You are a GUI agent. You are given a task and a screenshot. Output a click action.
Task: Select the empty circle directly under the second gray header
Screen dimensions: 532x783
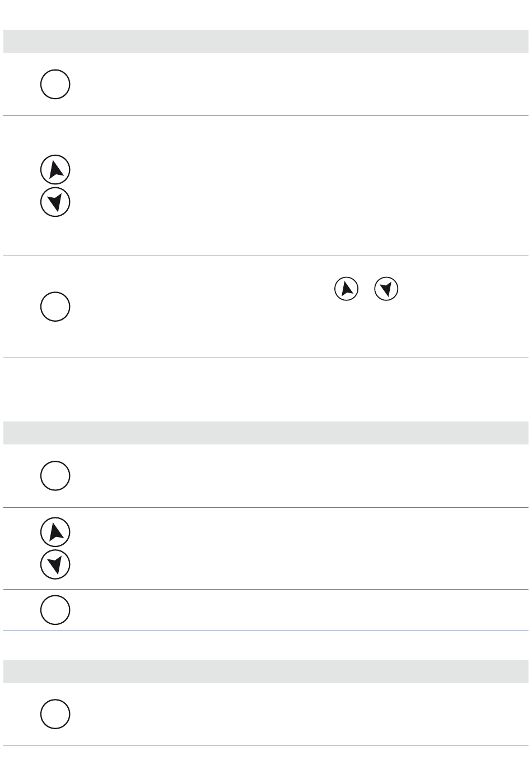tap(55, 476)
